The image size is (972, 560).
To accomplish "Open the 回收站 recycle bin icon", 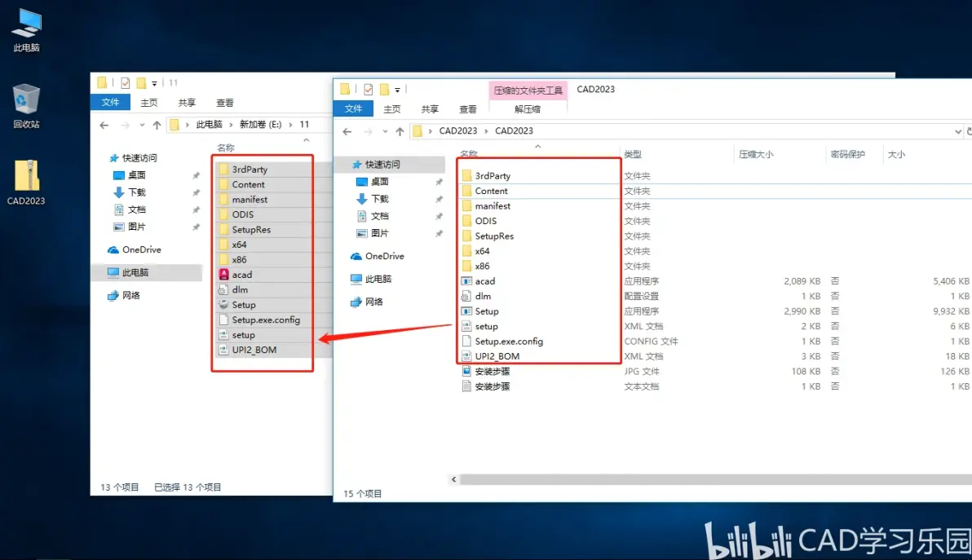I will [x=26, y=107].
